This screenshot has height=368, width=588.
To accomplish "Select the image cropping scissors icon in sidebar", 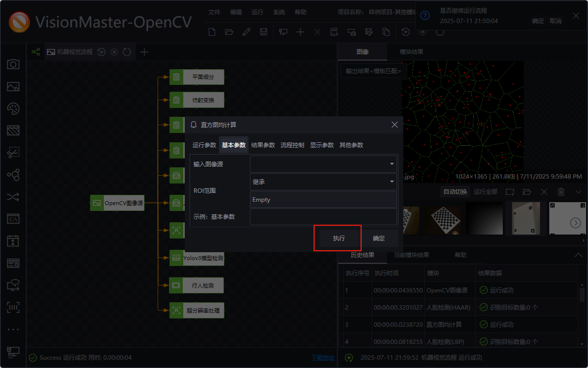I will (13, 153).
